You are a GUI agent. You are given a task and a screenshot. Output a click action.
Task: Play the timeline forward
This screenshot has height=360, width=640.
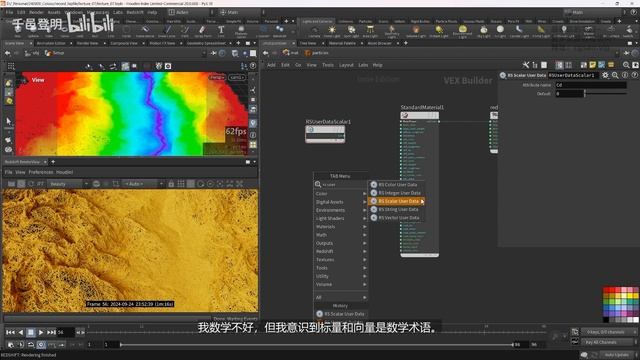click(x=41, y=332)
